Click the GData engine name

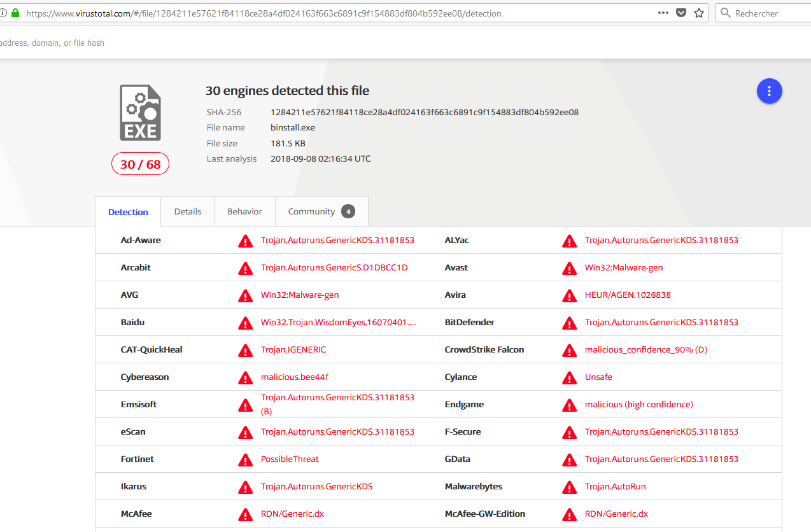click(458, 459)
